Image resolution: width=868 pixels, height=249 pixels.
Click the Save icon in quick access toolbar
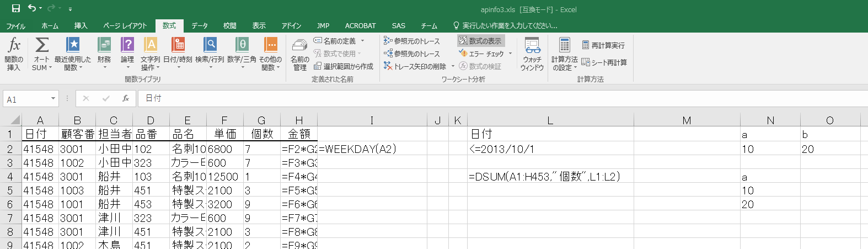pyautogui.click(x=15, y=8)
